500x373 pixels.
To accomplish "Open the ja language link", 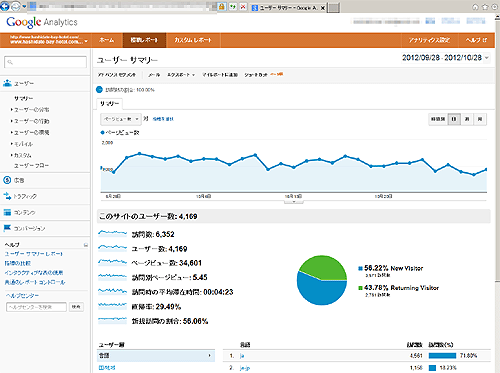I will [242, 356].
